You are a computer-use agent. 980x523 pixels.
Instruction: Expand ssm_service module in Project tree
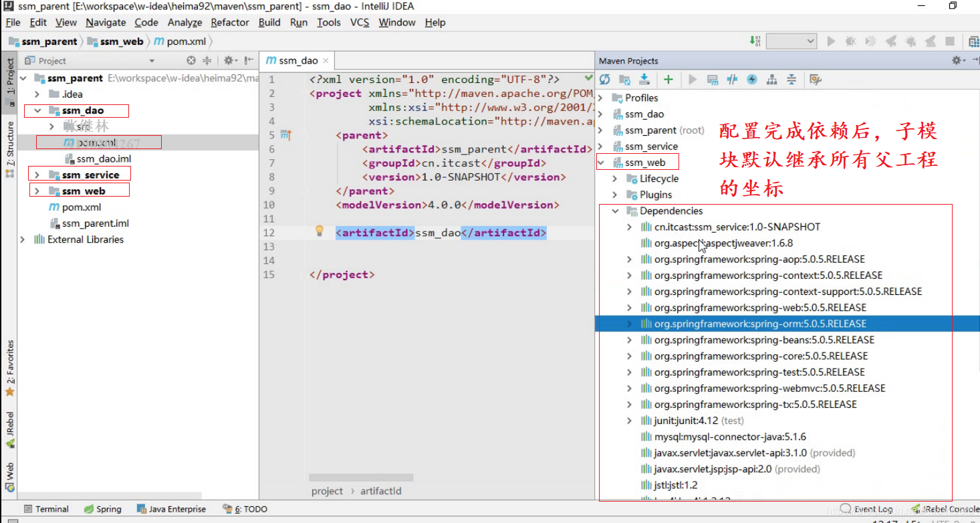tap(37, 175)
